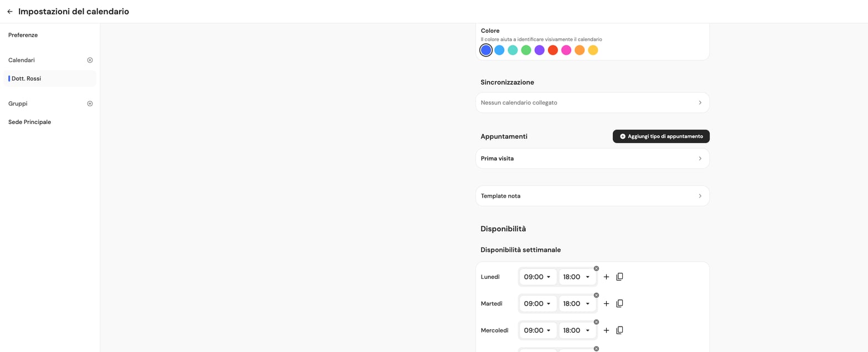Open the Martedì end time 18:00 dropdown

[x=577, y=303]
